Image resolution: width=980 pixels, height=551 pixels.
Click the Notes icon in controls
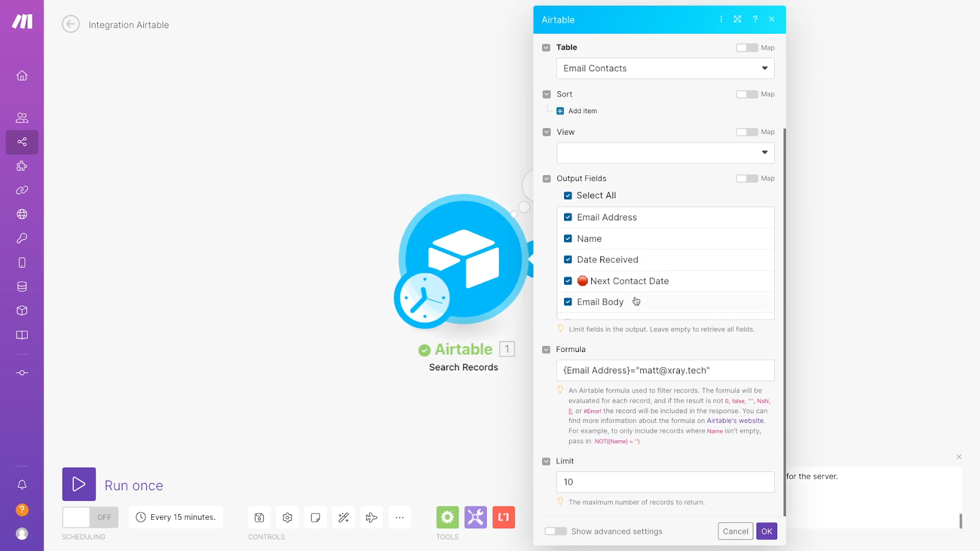coord(315,518)
